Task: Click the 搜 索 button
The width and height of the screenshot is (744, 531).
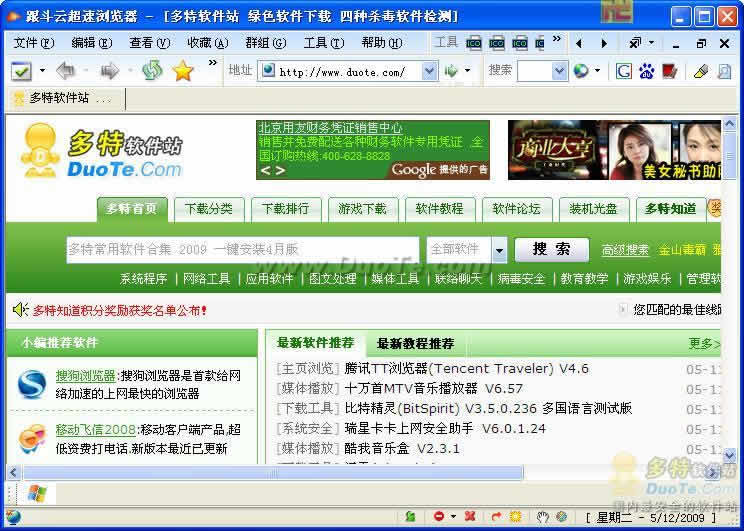Action: point(551,250)
